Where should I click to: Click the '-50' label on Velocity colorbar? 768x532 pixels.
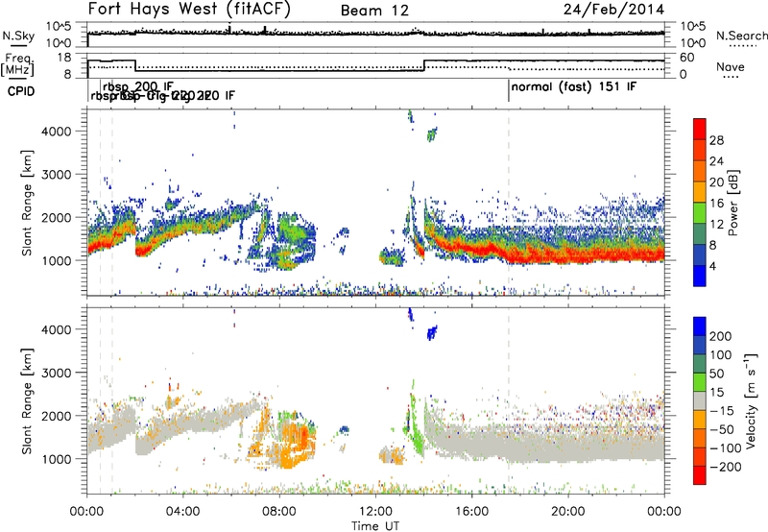(720, 429)
